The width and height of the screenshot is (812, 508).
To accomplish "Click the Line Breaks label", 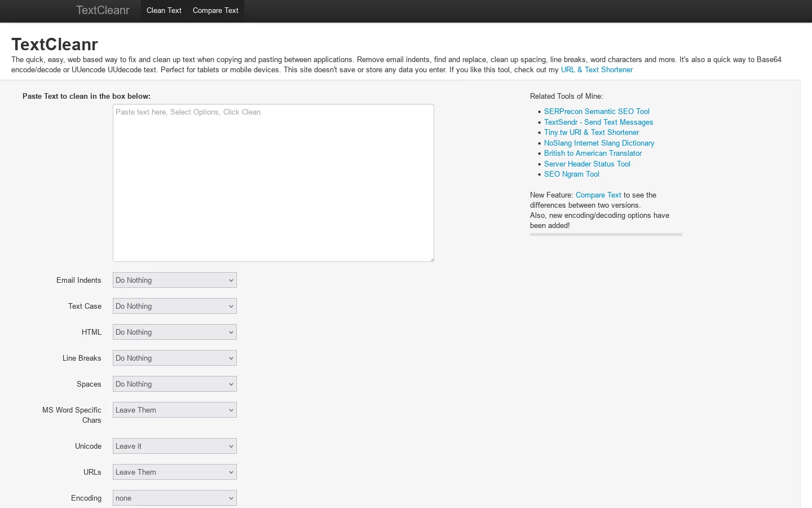I will click(x=82, y=358).
